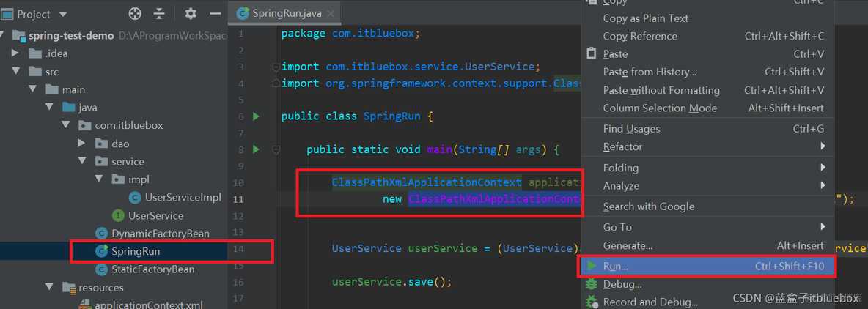Click the Paste clipboard icon in context menu

click(592, 54)
